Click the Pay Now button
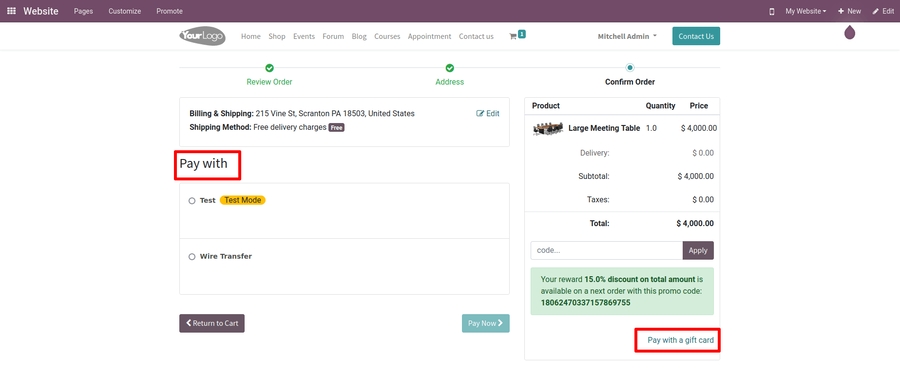The width and height of the screenshot is (900, 390). [486, 323]
